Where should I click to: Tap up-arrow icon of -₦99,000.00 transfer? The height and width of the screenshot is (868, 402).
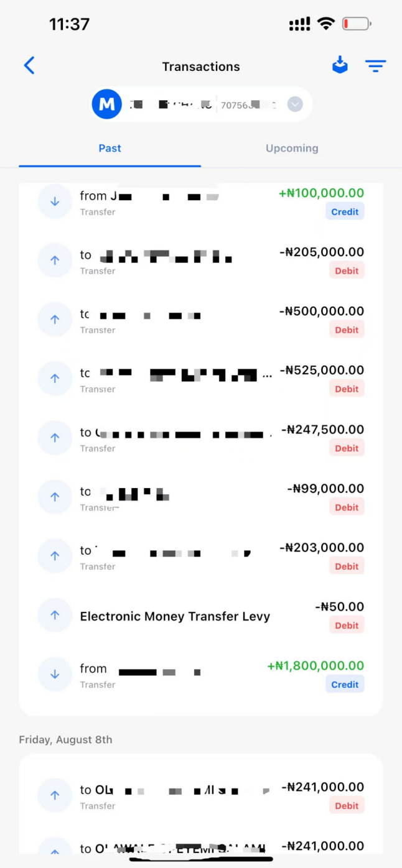tap(55, 497)
